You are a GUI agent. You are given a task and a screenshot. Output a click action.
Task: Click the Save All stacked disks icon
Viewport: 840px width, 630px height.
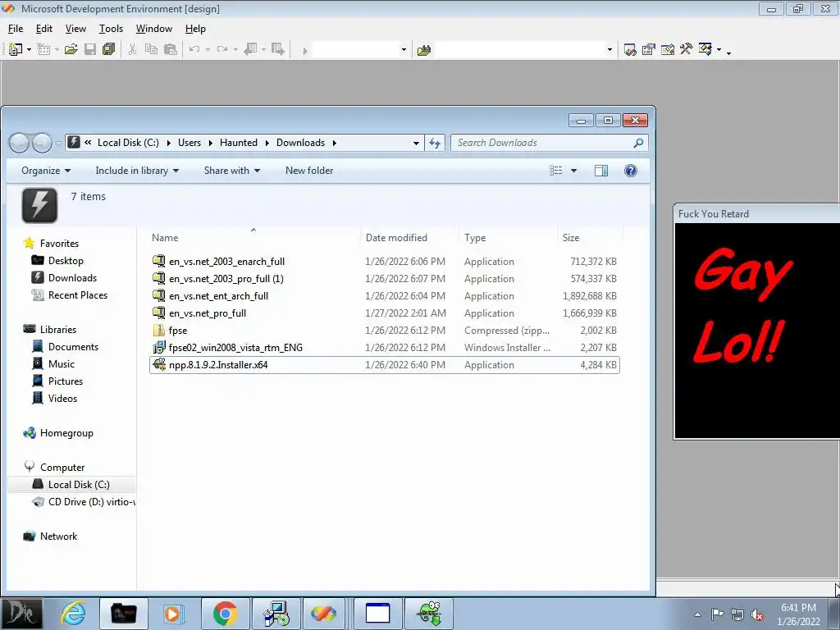click(x=109, y=50)
